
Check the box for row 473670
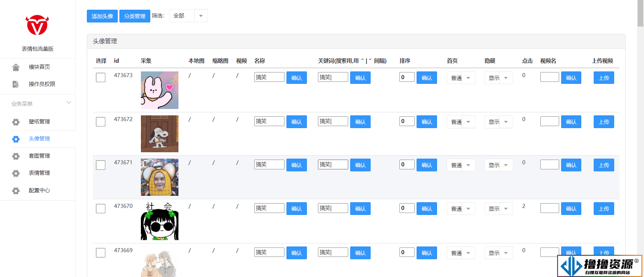coord(101,208)
